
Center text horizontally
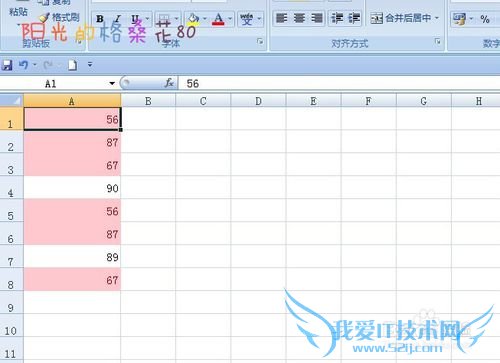(x=299, y=18)
